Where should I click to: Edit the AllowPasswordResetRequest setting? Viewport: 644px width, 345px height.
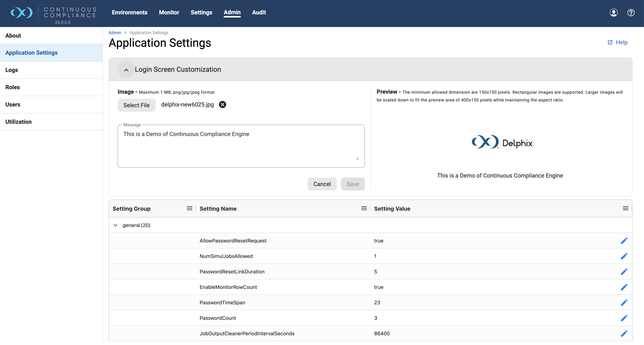(624, 240)
